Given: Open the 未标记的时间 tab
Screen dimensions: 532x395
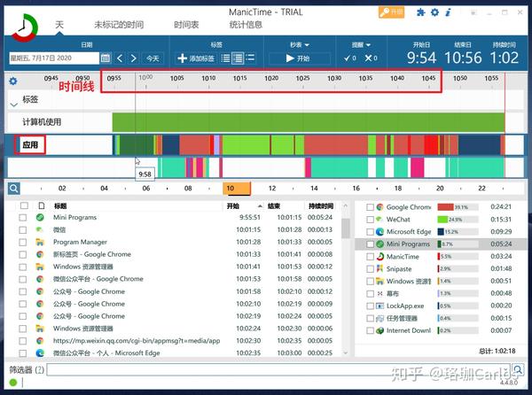Looking at the screenshot, I should click(x=119, y=25).
